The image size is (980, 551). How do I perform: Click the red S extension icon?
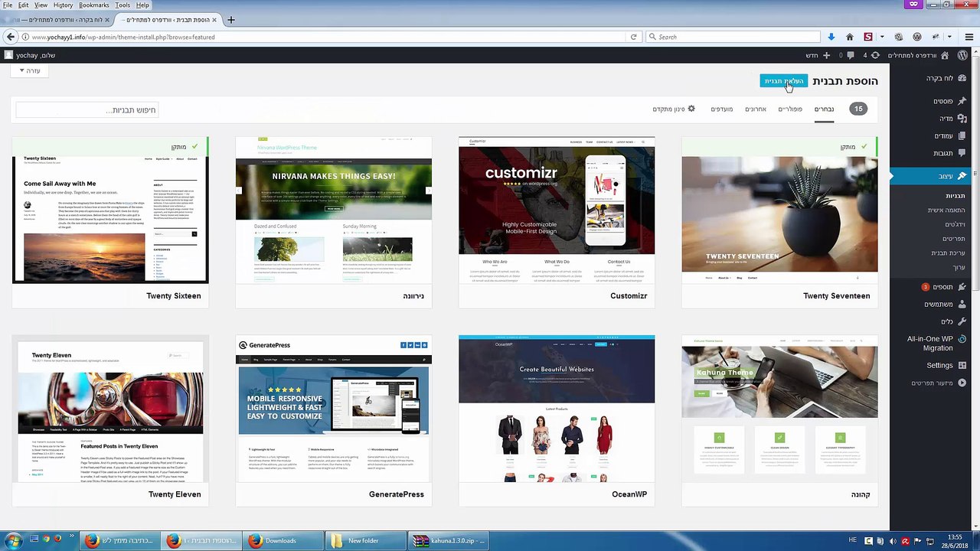(868, 37)
